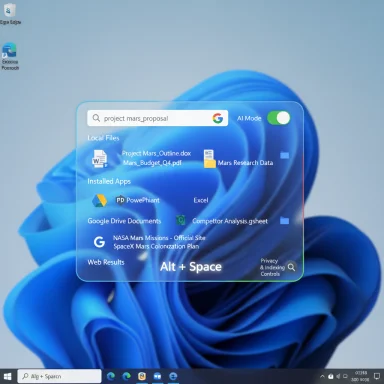Open the Excel app result
The image size is (384, 384).
[201, 200]
